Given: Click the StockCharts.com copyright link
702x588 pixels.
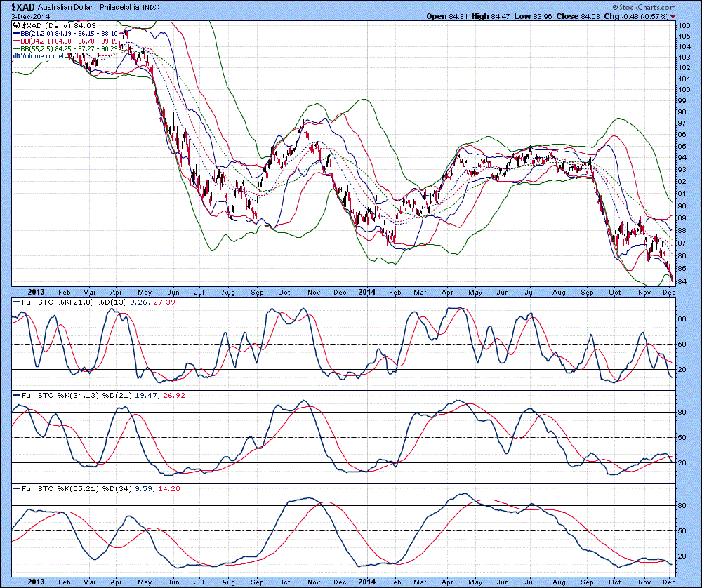Looking at the screenshot, I should (x=642, y=8).
